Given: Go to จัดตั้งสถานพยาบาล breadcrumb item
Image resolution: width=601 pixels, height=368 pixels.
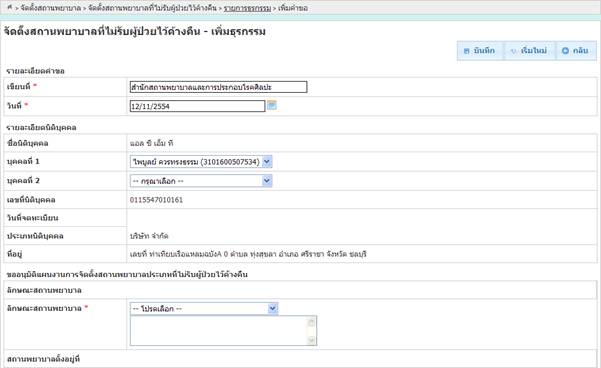Looking at the screenshot, I should (50, 8).
